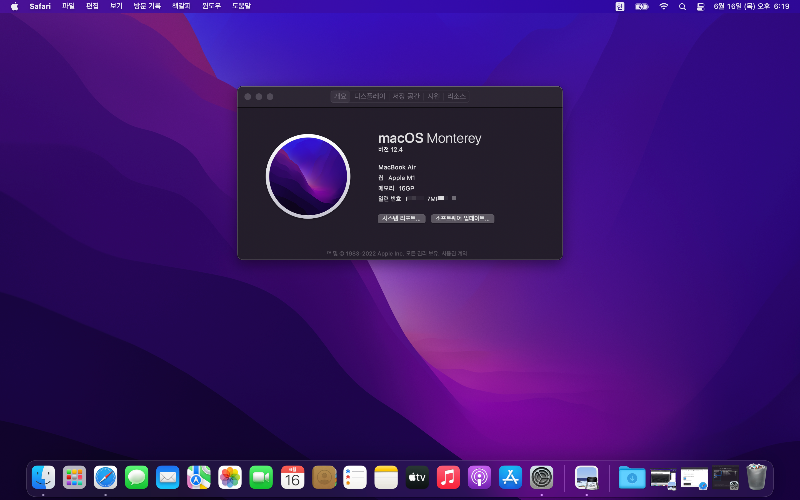
Task: Open the Safari menu
Action: 40,6
